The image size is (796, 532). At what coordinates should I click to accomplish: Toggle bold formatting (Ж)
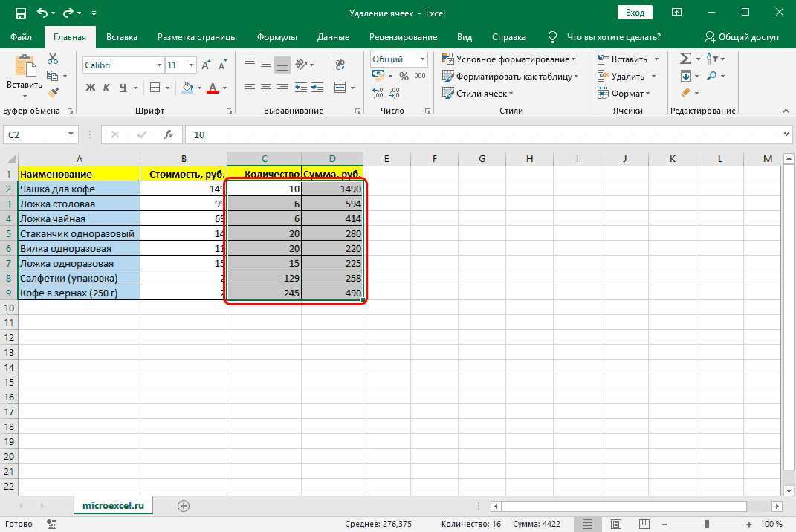tap(91, 88)
